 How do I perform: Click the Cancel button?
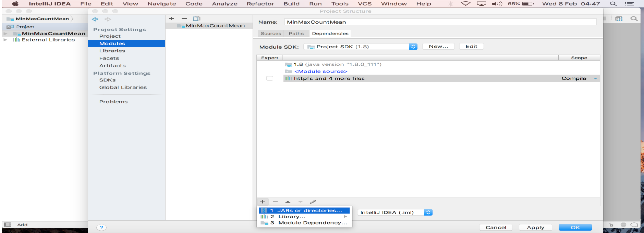(x=496, y=228)
